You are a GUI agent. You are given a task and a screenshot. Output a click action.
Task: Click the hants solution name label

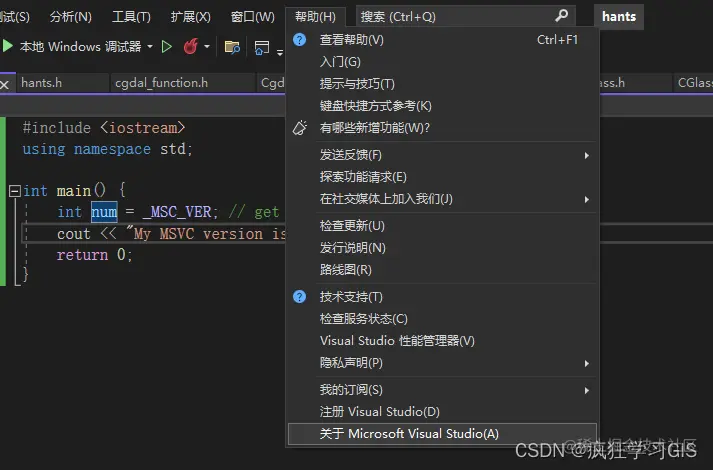tap(619, 17)
